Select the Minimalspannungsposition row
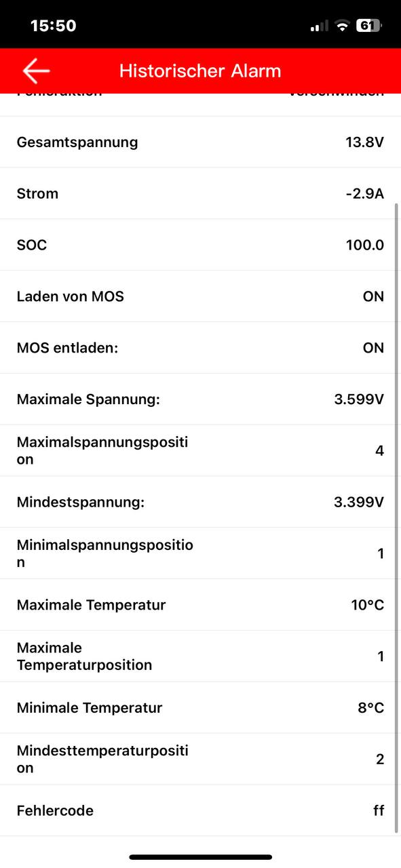401x868 pixels. tap(200, 554)
